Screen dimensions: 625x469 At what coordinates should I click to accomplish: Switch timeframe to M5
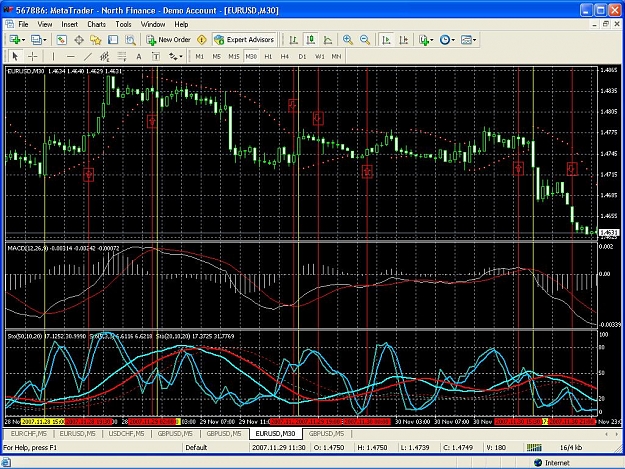coord(216,57)
